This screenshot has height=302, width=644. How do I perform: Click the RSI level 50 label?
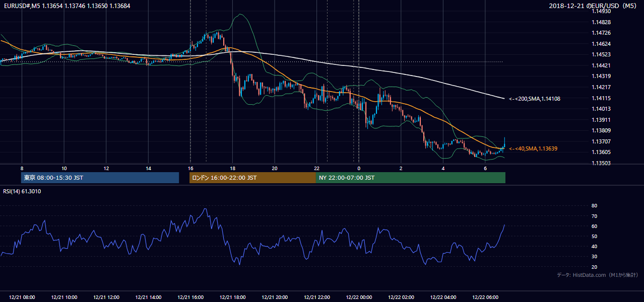point(595,236)
